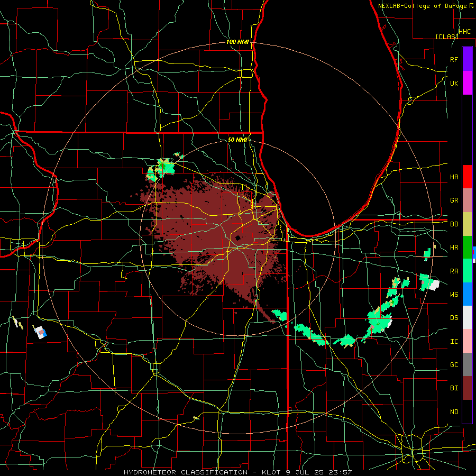This screenshot has height=476, width=476.
Task: Click the DS white legend swatch
Action: 467,317
